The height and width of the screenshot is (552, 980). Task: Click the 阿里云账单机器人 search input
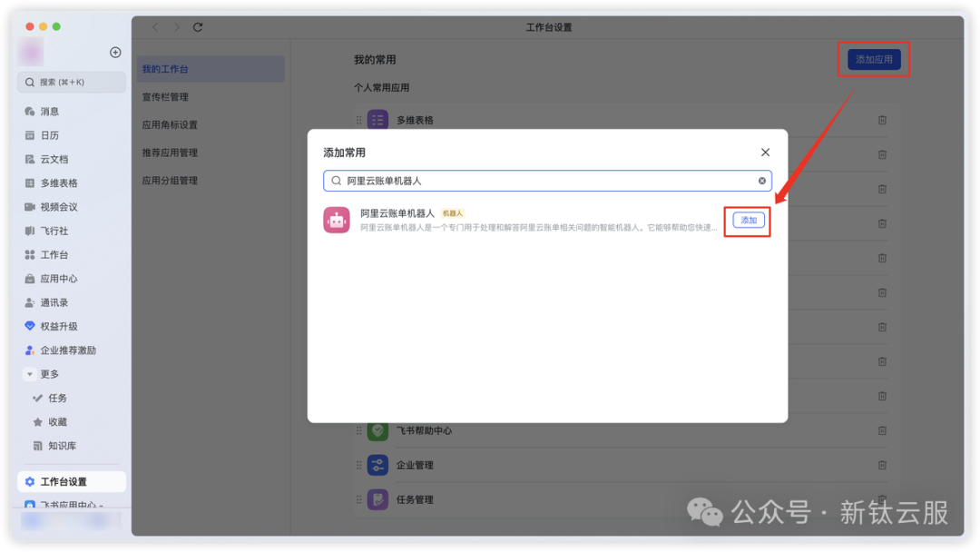click(x=547, y=181)
